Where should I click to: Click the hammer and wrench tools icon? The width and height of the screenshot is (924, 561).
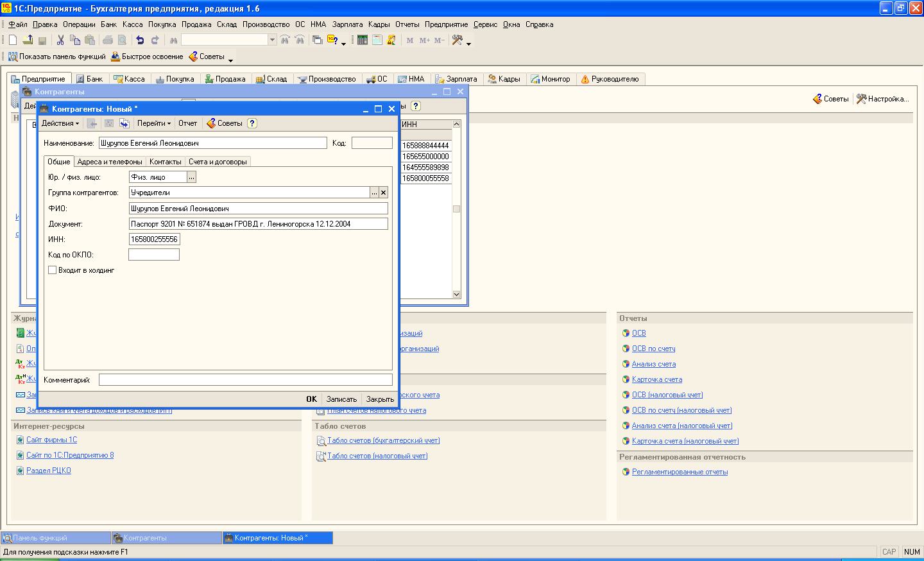coord(458,40)
